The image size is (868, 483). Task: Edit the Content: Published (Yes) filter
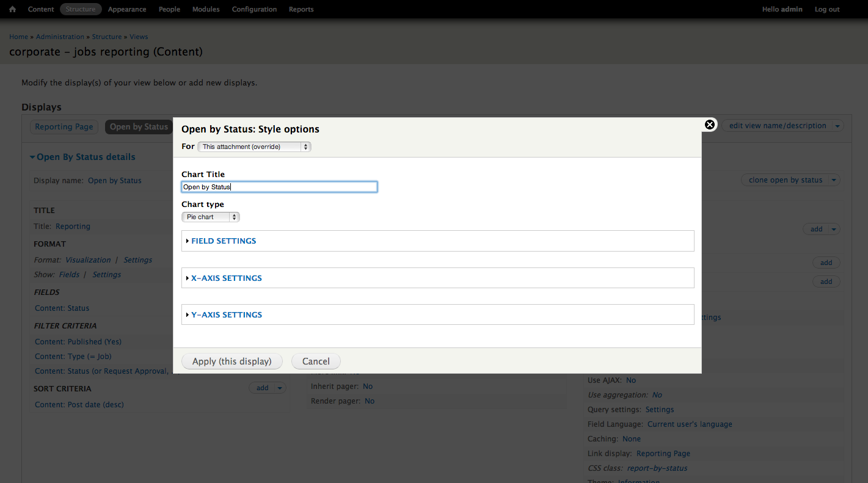click(78, 342)
